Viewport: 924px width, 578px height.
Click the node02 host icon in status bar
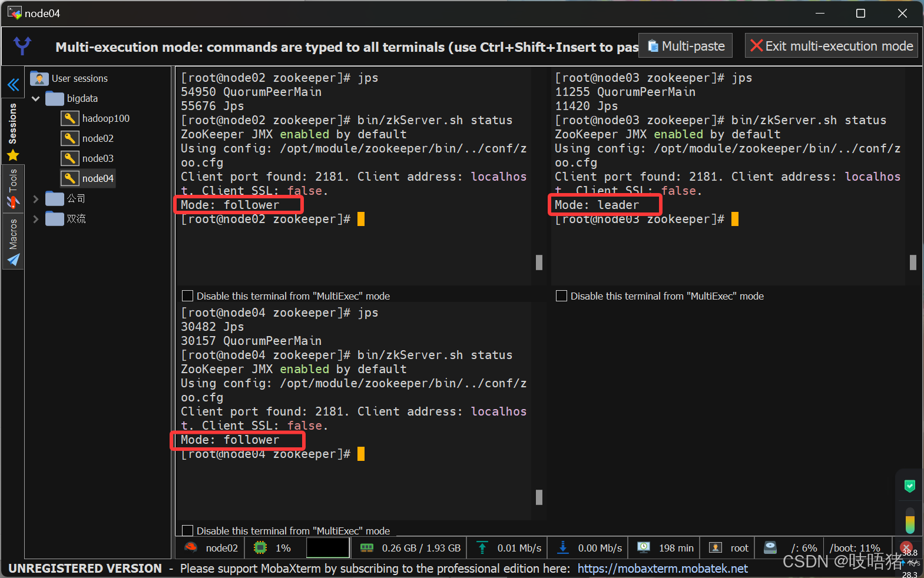coord(191,547)
